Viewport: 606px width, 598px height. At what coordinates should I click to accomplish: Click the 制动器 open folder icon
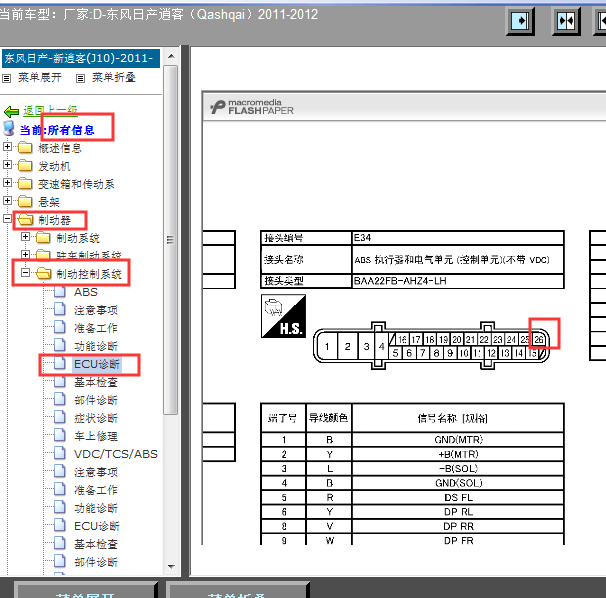coord(26,220)
